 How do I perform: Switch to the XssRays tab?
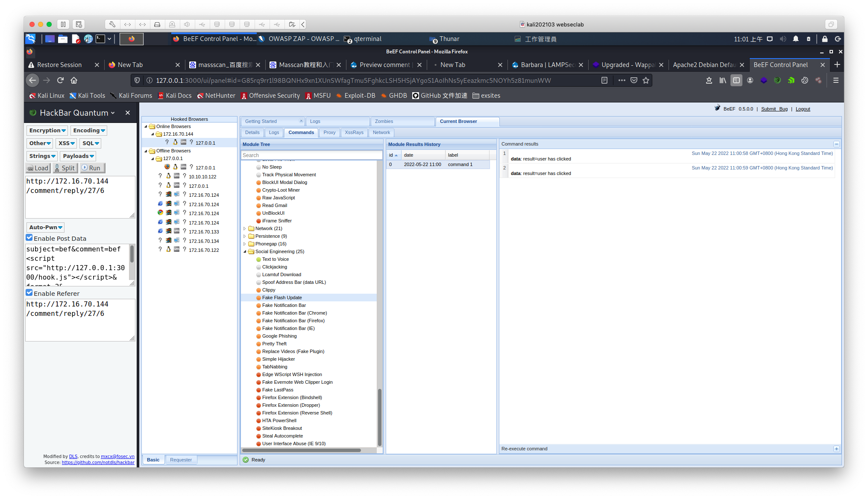pos(354,133)
